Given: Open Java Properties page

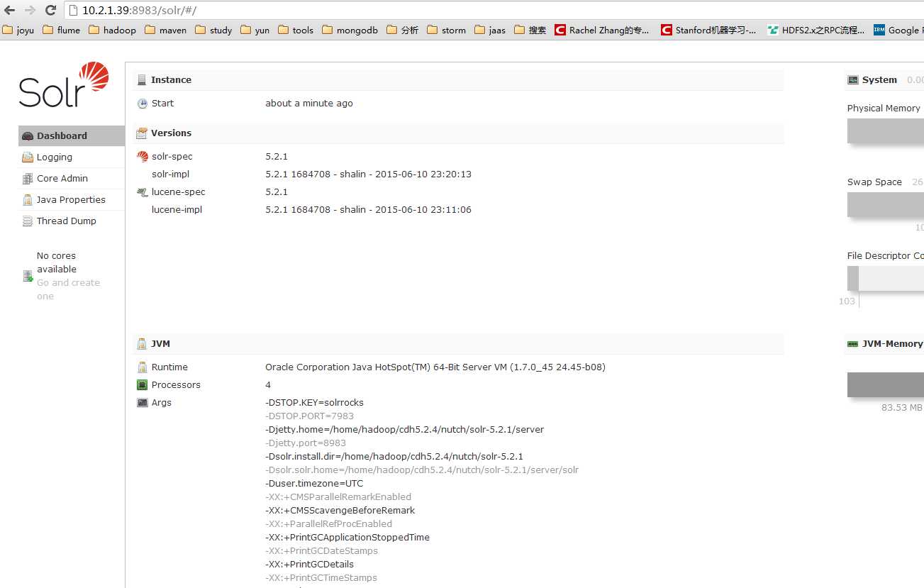Looking at the screenshot, I should pos(72,199).
